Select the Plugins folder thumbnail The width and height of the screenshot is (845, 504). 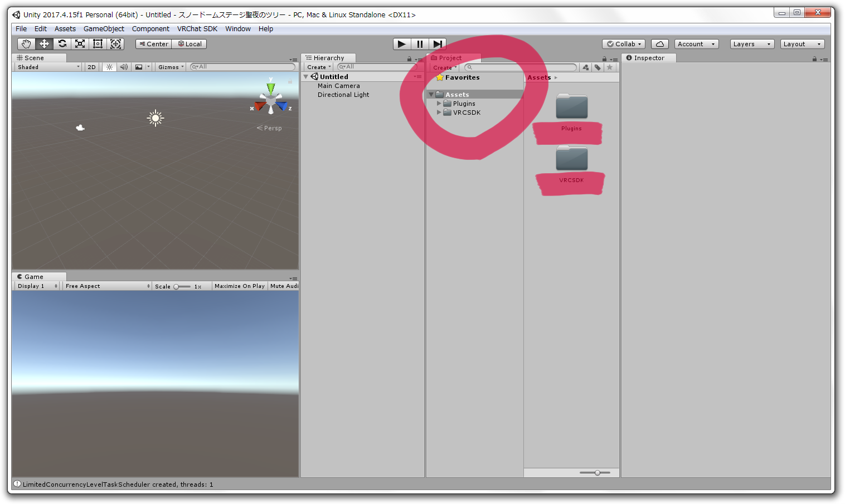point(572,106)
